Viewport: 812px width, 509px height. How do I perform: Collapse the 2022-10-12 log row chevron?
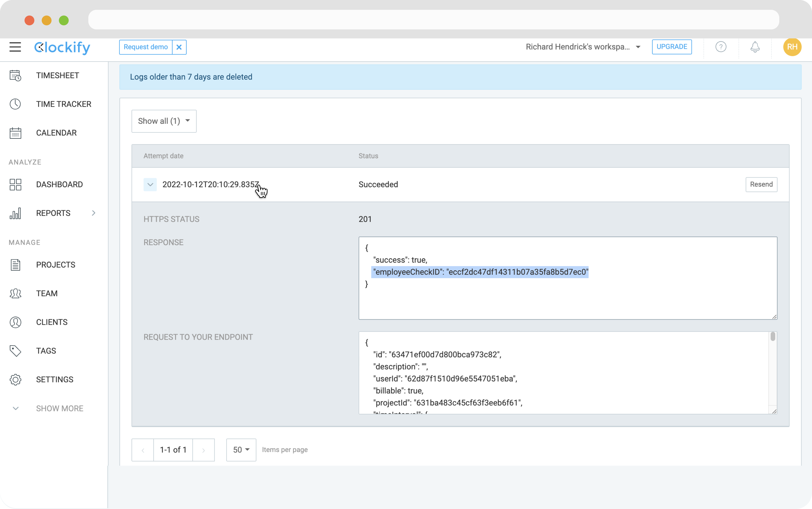click(x=150, y=184)
